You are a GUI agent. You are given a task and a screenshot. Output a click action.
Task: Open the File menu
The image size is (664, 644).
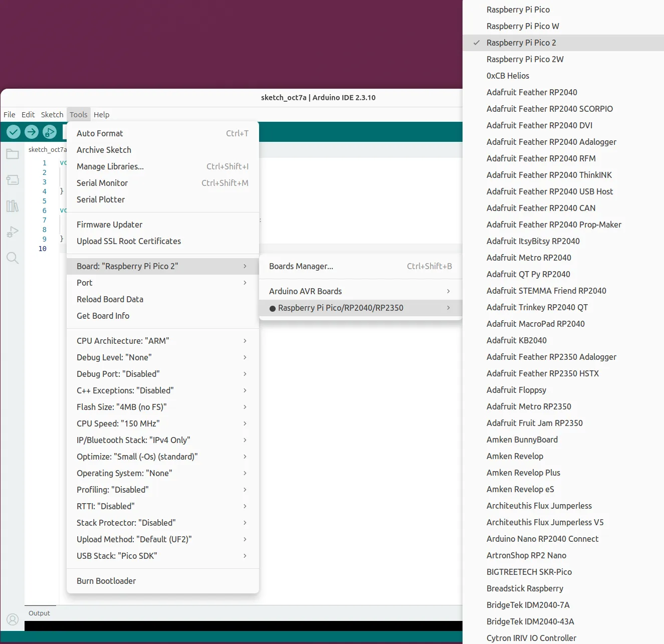click(10, 114)
